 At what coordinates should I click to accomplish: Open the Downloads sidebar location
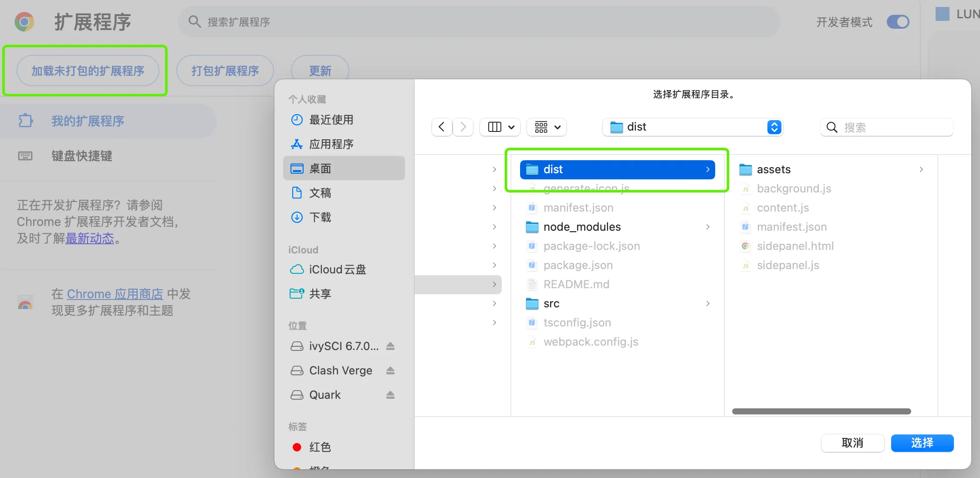tap(320, 217)
